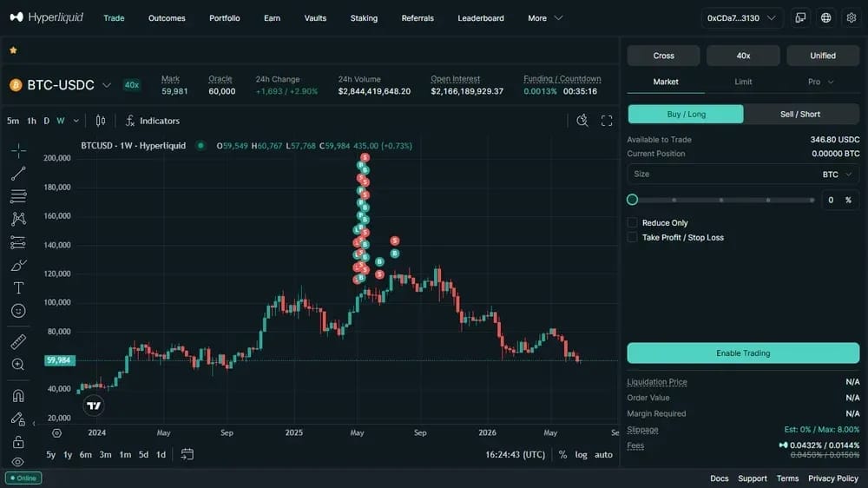Viewport: 868px width, 488px height.
Task: Open the emoji icons tool
Action: pyautogui.click(x=18, y=311)
